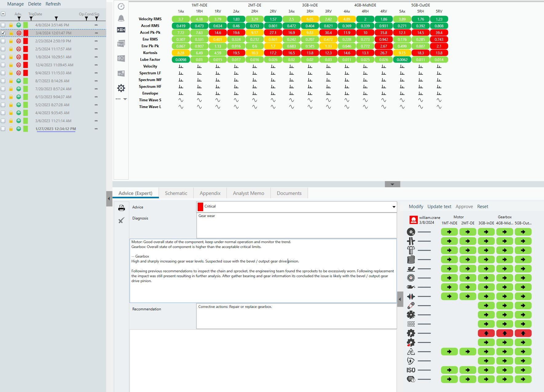544x392 pixels.
Task: Open the alarm bell icon in sidebar
Action: [121, 18]
